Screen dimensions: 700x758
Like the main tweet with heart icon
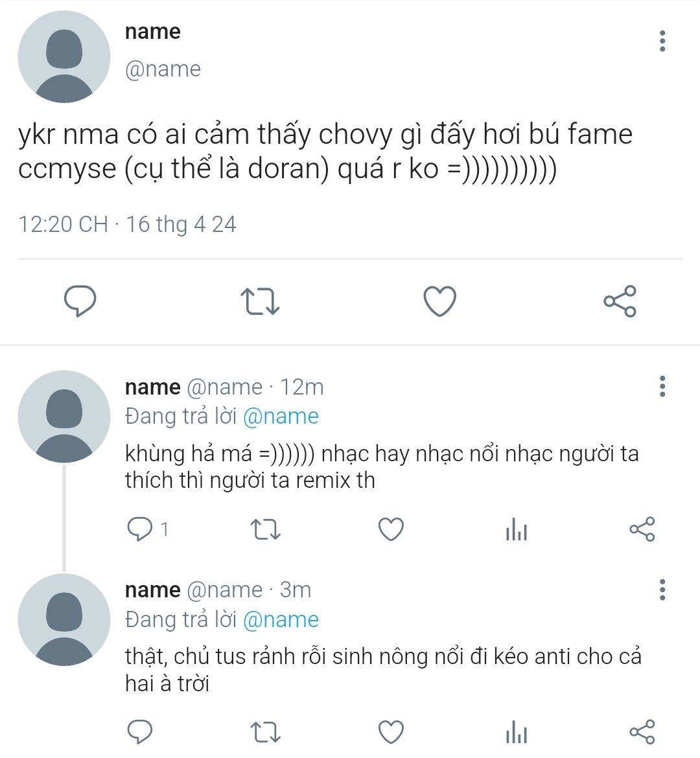pyautogui.click(x=439, y=301)
